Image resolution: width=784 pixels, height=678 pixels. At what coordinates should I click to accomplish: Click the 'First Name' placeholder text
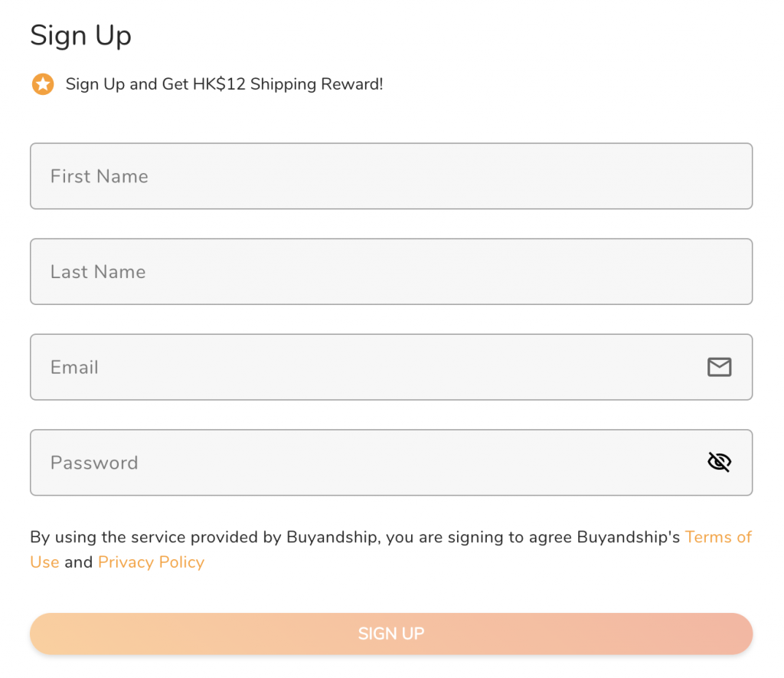click(x=100, y=176)
